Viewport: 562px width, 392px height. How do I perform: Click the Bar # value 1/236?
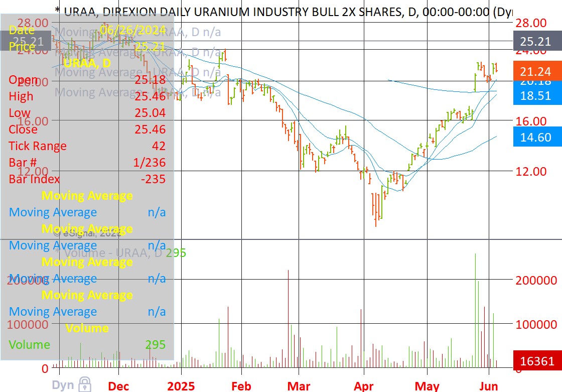pyautogui.click(x=150, y=163)
